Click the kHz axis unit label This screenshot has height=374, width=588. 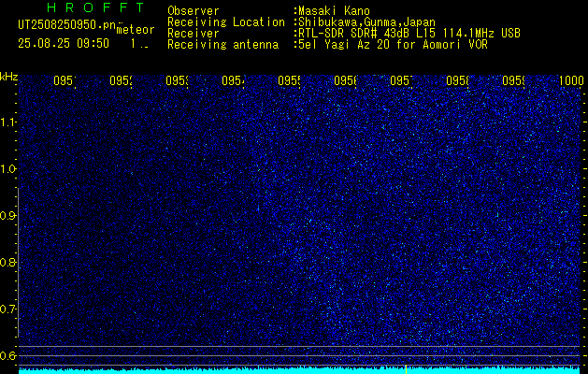(9, 77)
